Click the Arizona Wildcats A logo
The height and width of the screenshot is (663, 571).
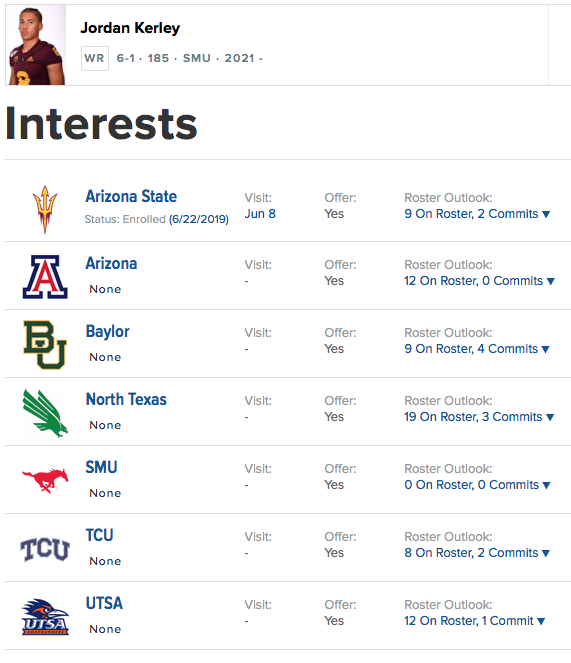tap(45, 277)
